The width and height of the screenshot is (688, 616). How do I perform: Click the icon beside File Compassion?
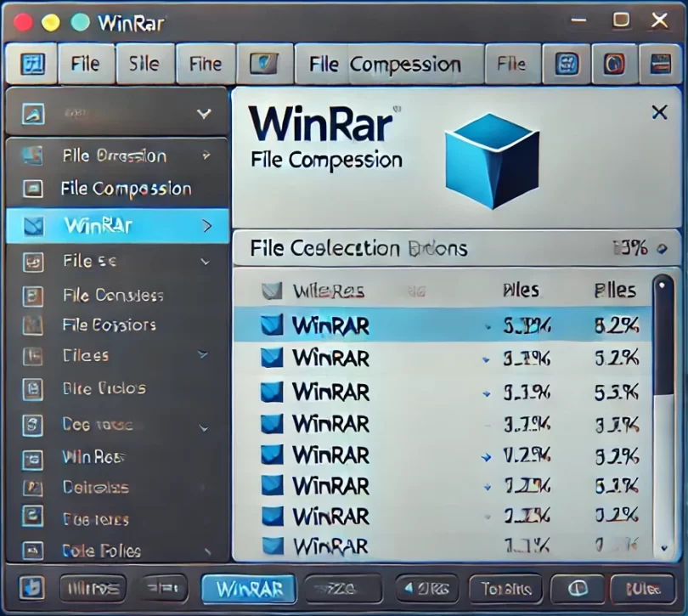click(x=33, y=189)
